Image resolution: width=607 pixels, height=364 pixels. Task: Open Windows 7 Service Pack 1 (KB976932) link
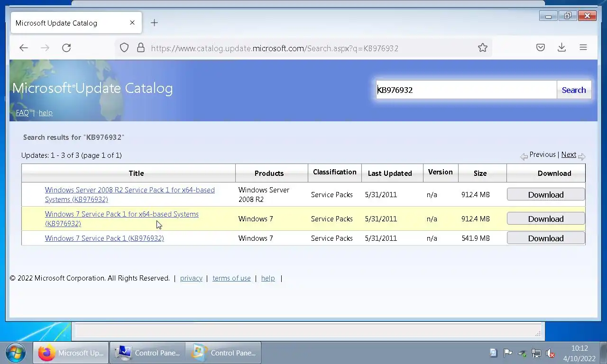104,238
